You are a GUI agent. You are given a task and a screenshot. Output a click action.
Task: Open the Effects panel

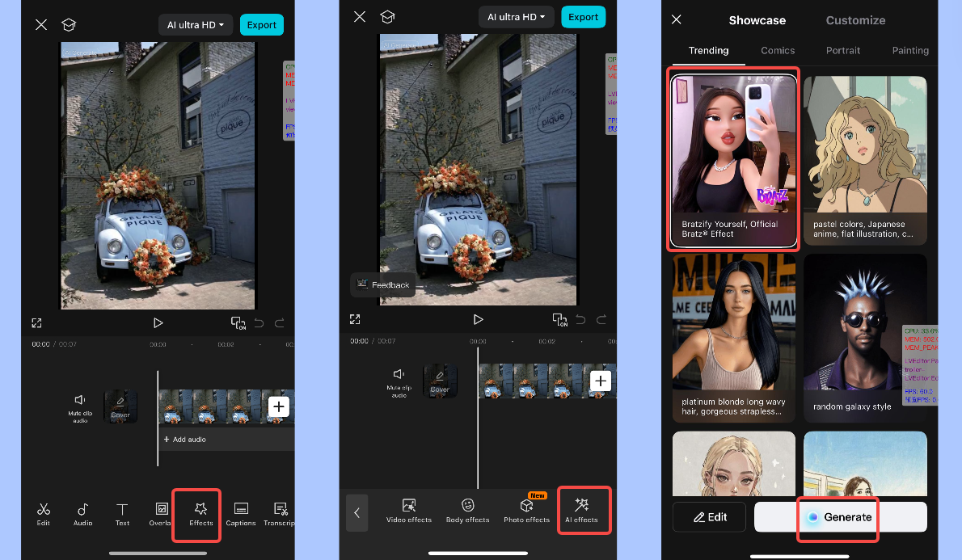coord(196,514)
